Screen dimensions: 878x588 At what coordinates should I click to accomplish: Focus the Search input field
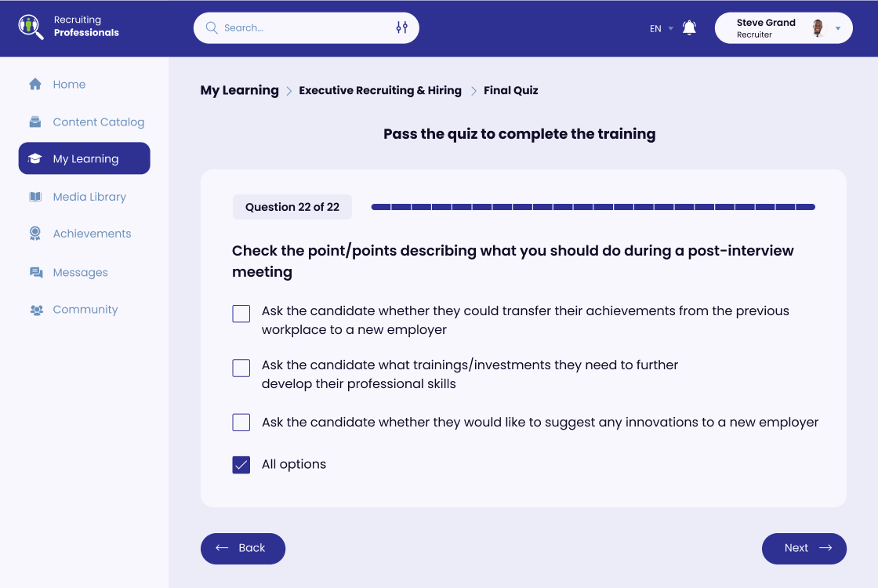pyautogui.click(x=306, y=28)
